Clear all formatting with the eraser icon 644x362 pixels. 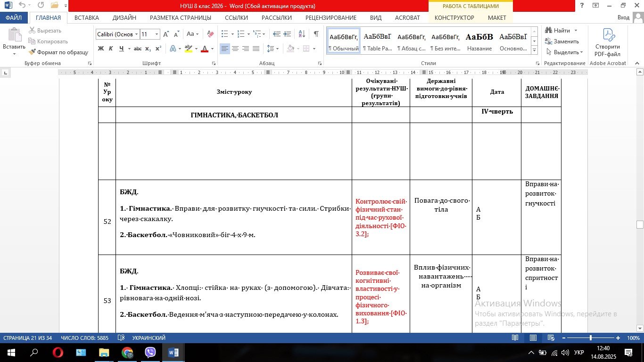pyautogui.click(x=211, y=34)
